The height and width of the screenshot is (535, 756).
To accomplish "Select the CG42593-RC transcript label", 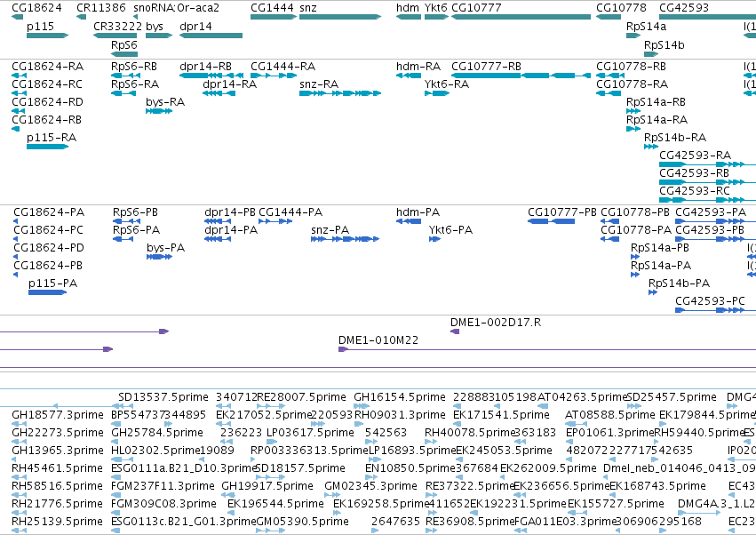I will coord(695,191).
